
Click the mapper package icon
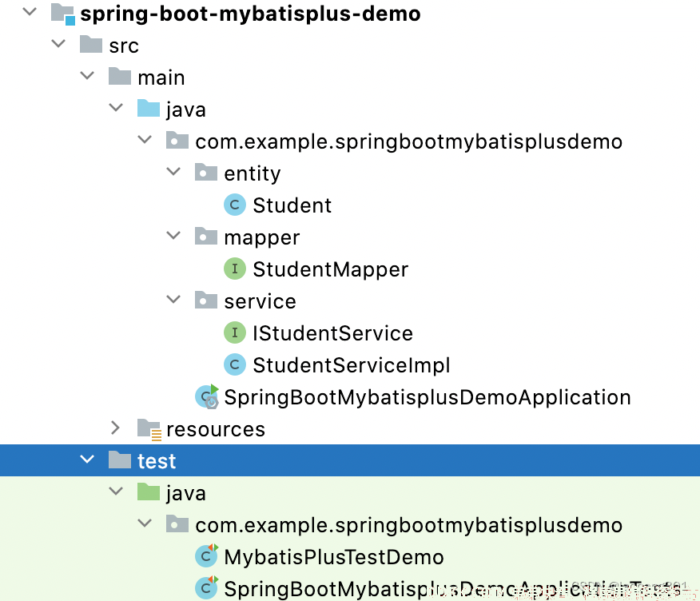(x=206, y=237)
